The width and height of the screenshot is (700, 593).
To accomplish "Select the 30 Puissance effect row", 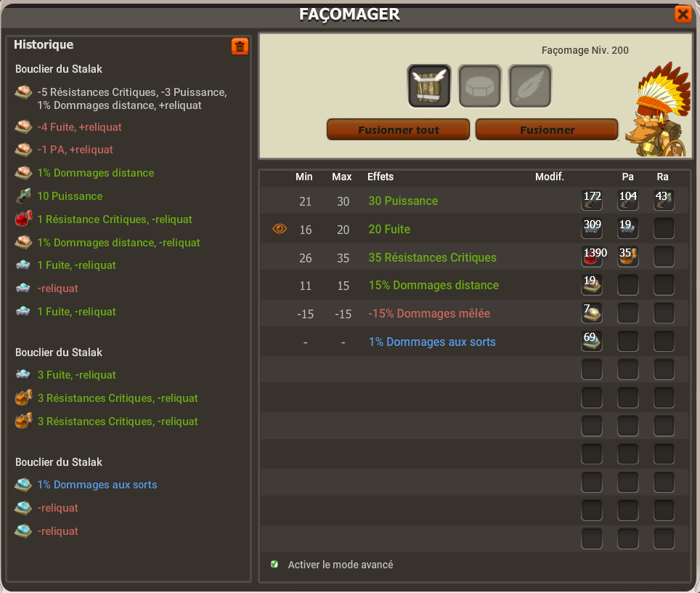I will click(476, 201).
